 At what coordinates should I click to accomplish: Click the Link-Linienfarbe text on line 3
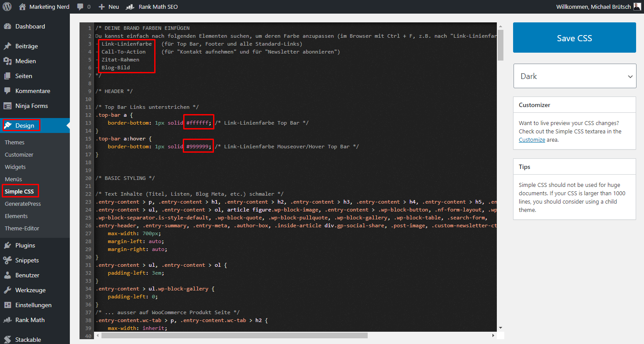pyautogui.click(x=127, y=44)
